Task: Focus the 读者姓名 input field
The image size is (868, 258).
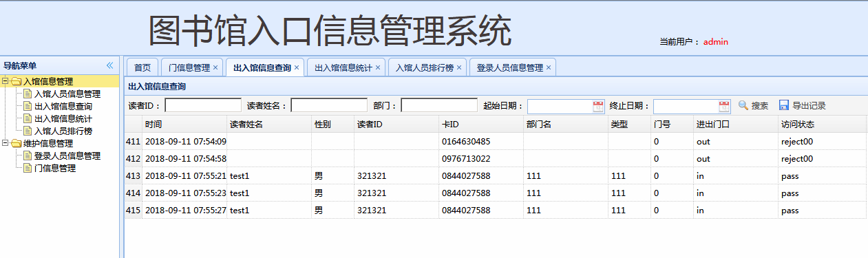Action: pos(329,106)
